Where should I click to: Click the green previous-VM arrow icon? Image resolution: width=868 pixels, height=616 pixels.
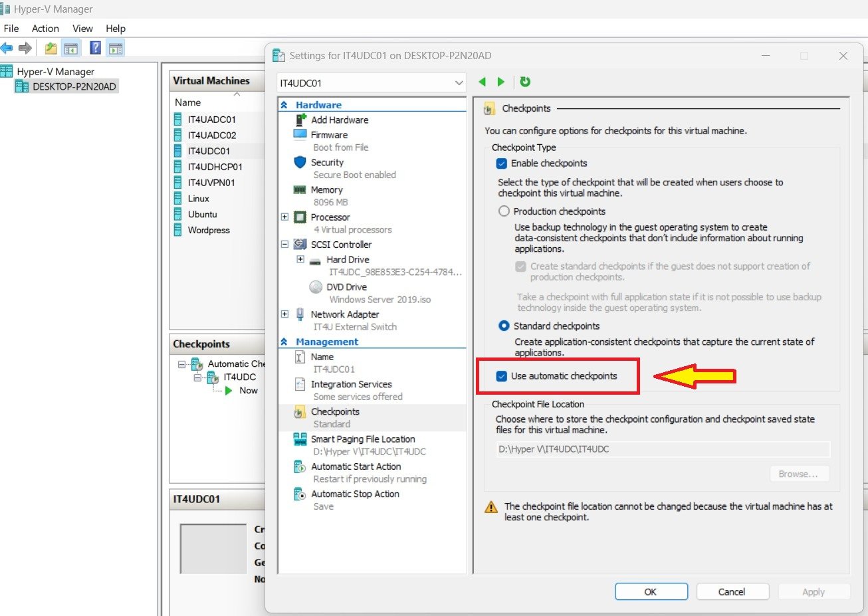pos(483,82)
